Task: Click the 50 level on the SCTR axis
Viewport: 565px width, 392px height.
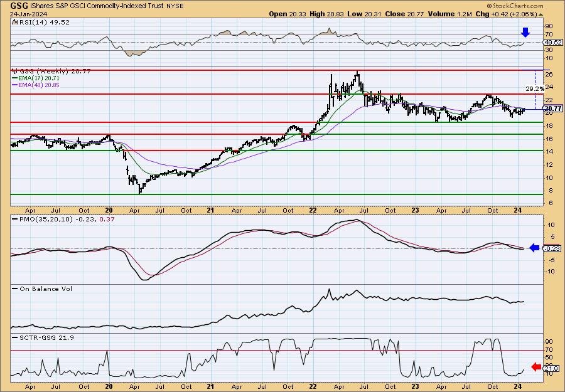Action: tap(549, 358)
